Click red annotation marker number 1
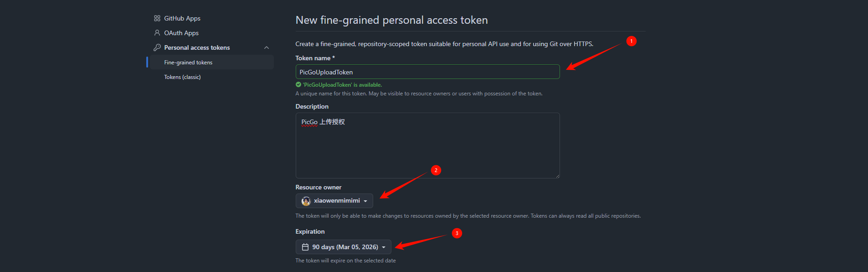 (x=631, y=41)
